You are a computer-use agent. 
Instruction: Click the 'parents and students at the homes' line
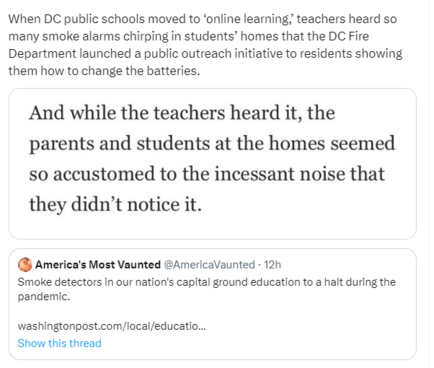[x=212, y=144]
